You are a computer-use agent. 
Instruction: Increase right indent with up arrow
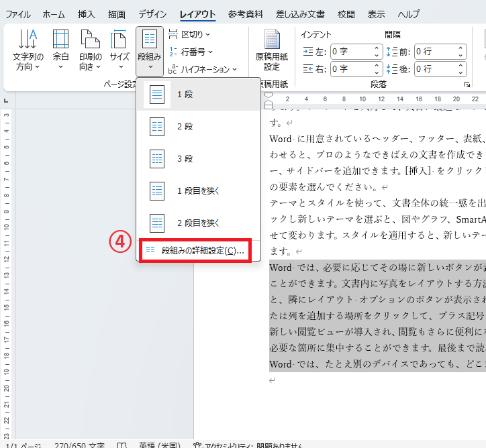click(377, 65)
